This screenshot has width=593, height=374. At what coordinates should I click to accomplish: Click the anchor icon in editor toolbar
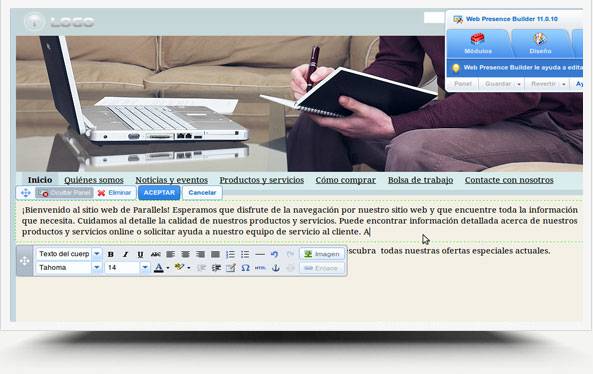point(276,268)
